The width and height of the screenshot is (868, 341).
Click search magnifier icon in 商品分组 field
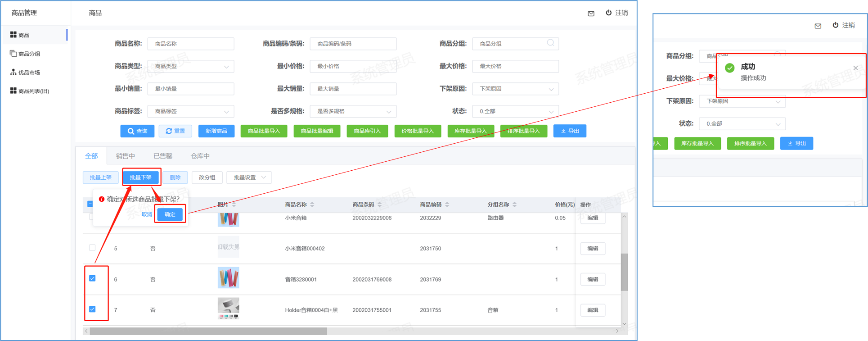(x=550, y=43)
